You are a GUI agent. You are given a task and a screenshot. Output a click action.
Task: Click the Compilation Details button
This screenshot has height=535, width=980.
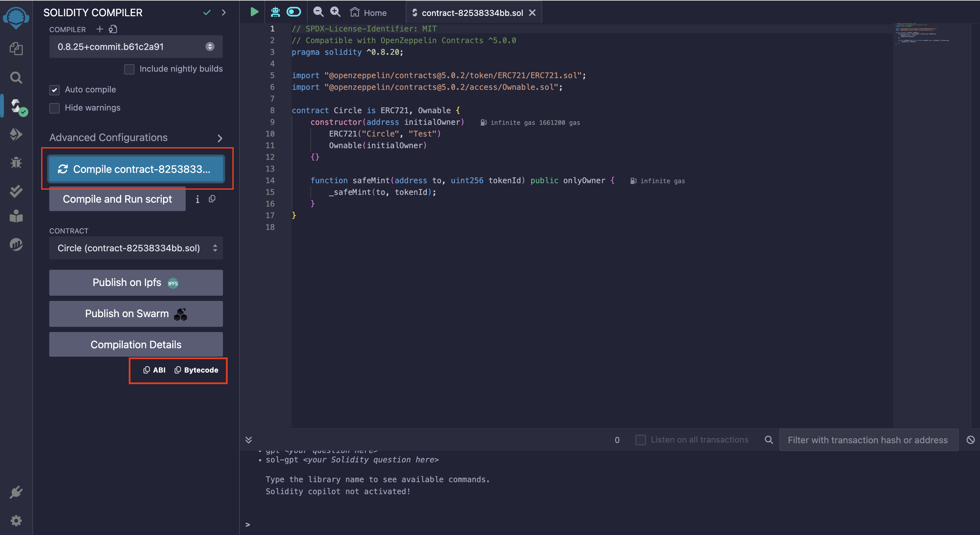tap(136, 345)
